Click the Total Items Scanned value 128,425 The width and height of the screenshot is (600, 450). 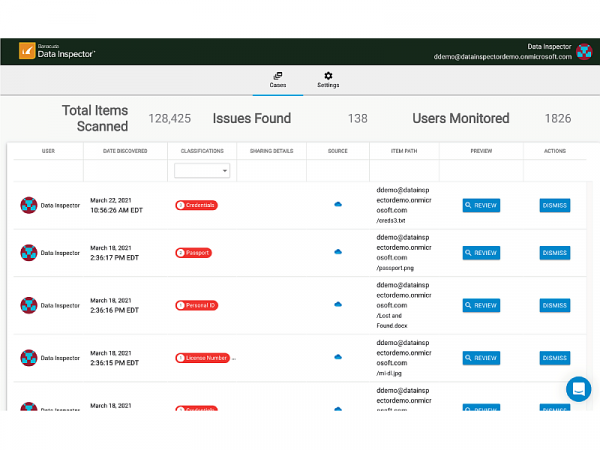point(170,119)
